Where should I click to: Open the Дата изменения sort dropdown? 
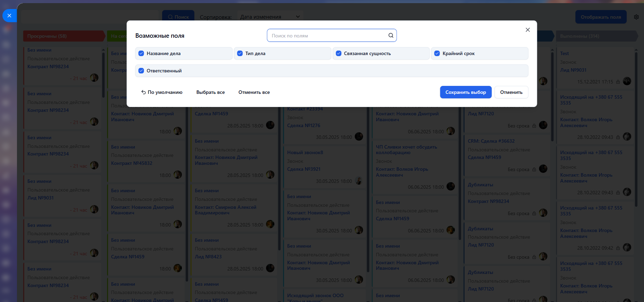270,17
